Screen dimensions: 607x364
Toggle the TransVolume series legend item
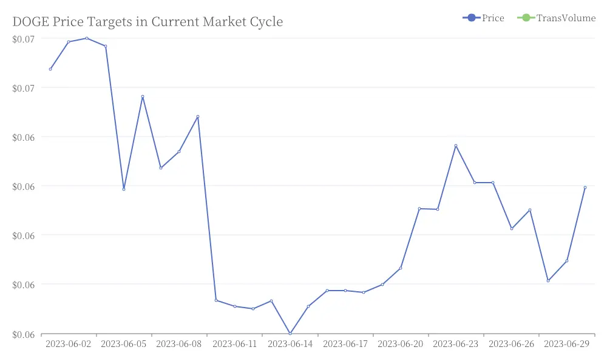coord(556,18)
